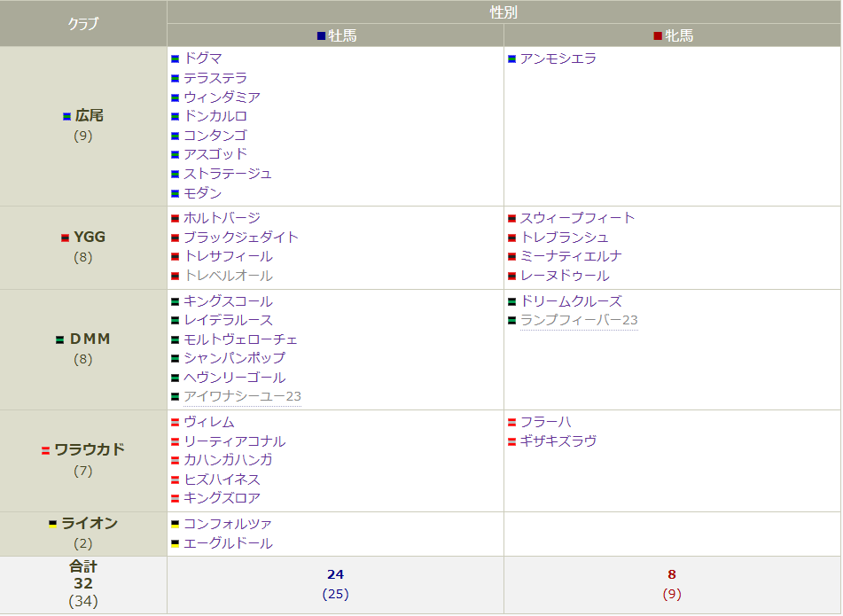
Task: Select the color mark beside フラーハ
Action: (x=512, y=423)
